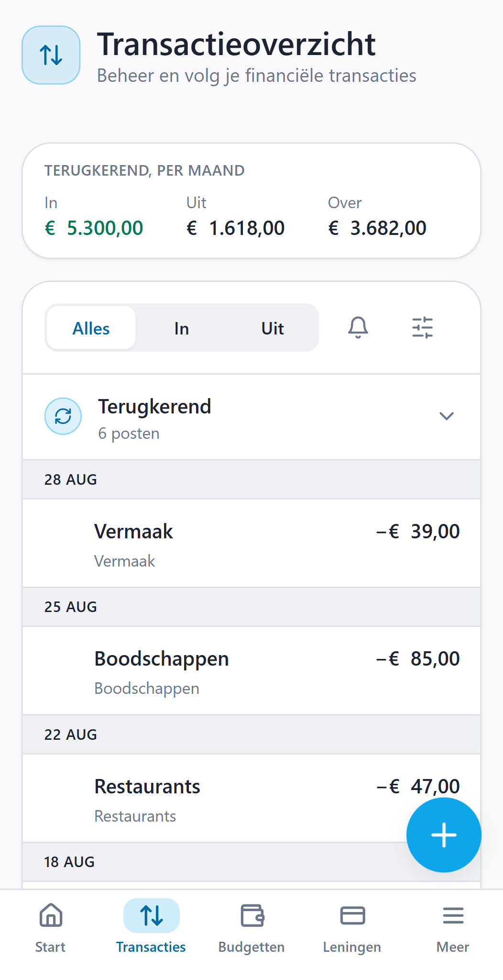The width and height of the screenshot is (503, 980).
Task: Open the Restaurants transaction entry
Action: [251, 798]
